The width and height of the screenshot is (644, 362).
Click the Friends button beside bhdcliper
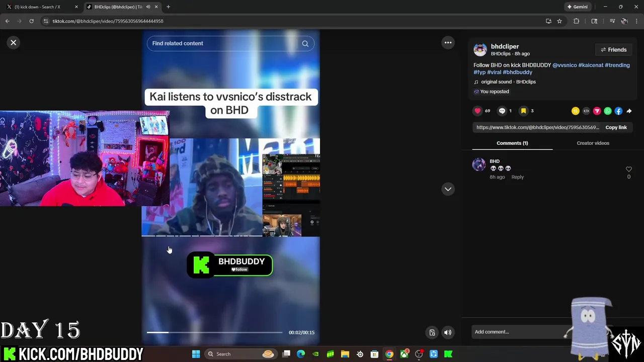613,50
